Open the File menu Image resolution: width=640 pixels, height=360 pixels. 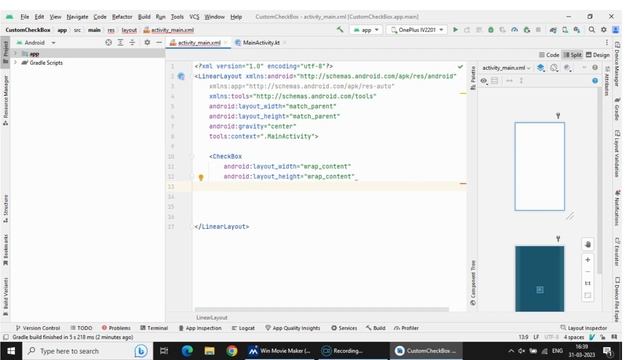pyautogui.click(x=24, y=17)
